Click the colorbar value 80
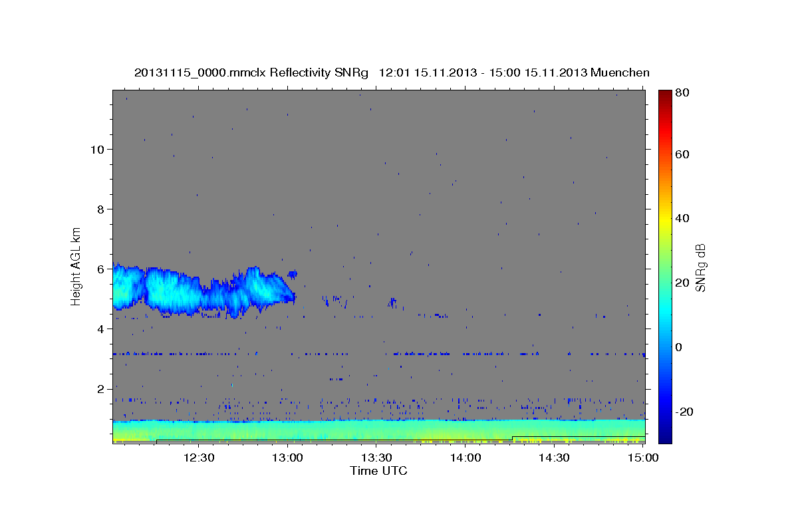The width and height of the screenshot is (798, 532). tap(682, 93)
